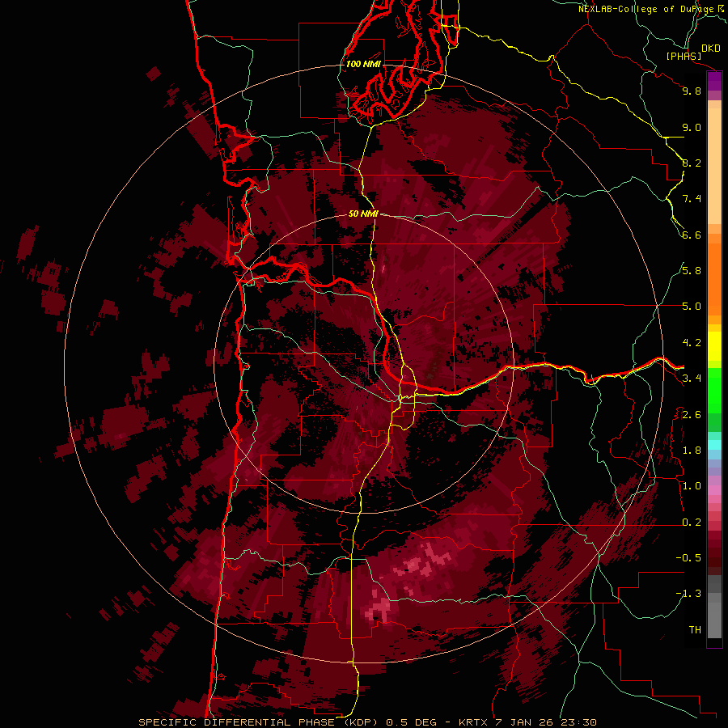The image size is (728, 728).
Task: Pick the bright green color bar segment
Action: [714, 392]
